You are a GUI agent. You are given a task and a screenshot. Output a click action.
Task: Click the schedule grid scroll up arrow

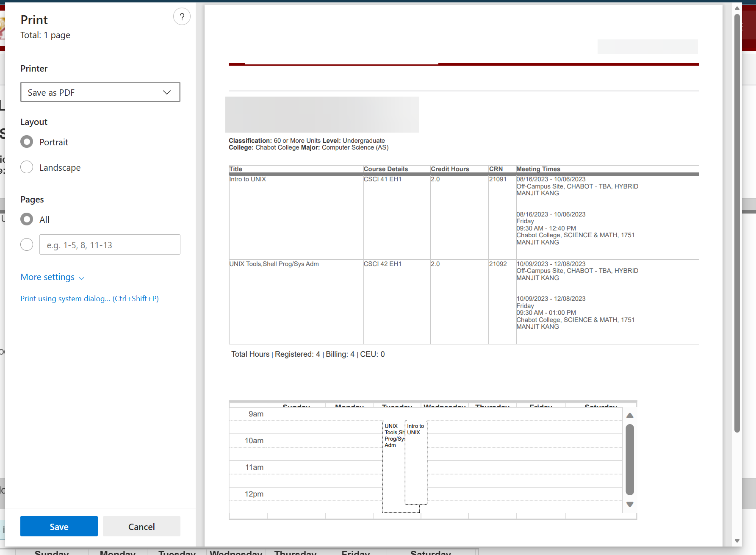click(x=630, y=416)
